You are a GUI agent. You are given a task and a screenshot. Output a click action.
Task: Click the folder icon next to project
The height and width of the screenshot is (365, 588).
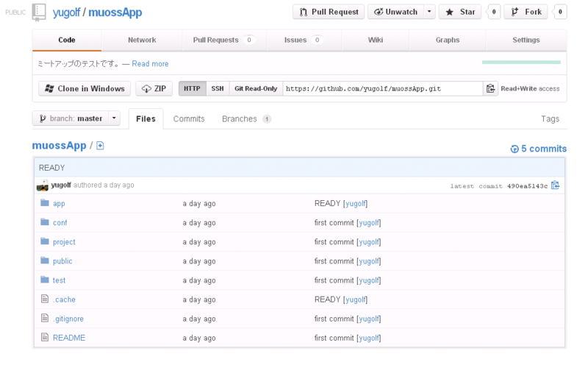45,241
